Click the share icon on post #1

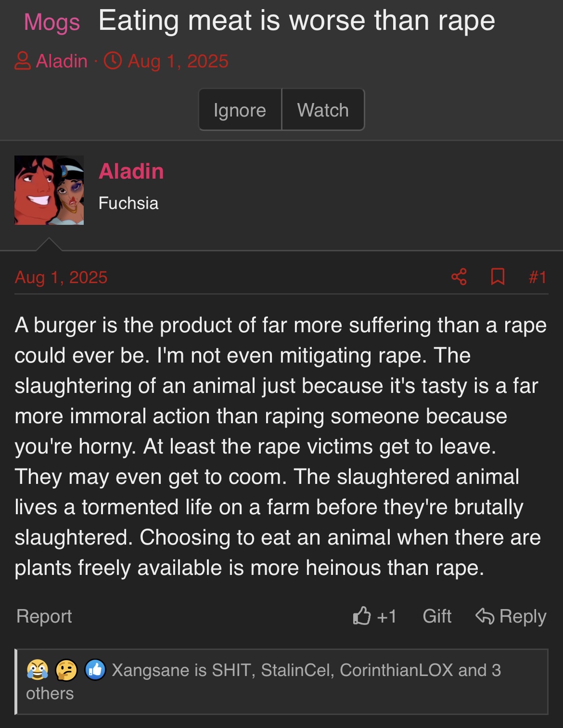point(459,277)
